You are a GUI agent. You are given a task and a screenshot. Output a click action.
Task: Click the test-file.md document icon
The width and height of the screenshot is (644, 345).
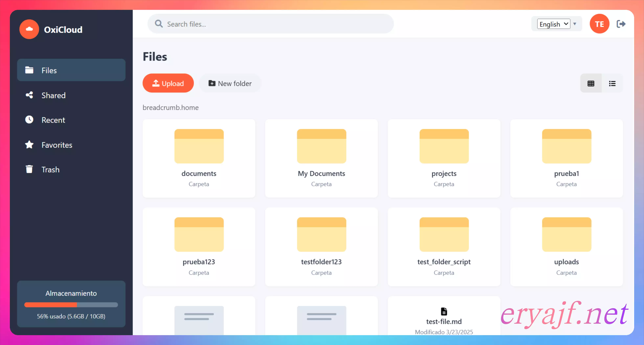pyautogui.click(x=444, y=312)
